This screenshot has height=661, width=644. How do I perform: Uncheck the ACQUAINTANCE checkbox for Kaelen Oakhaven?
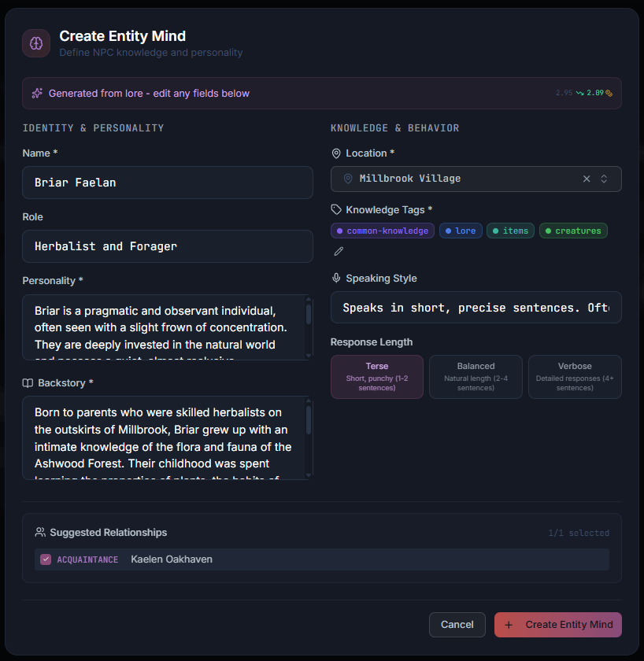[x=45, y=559]
